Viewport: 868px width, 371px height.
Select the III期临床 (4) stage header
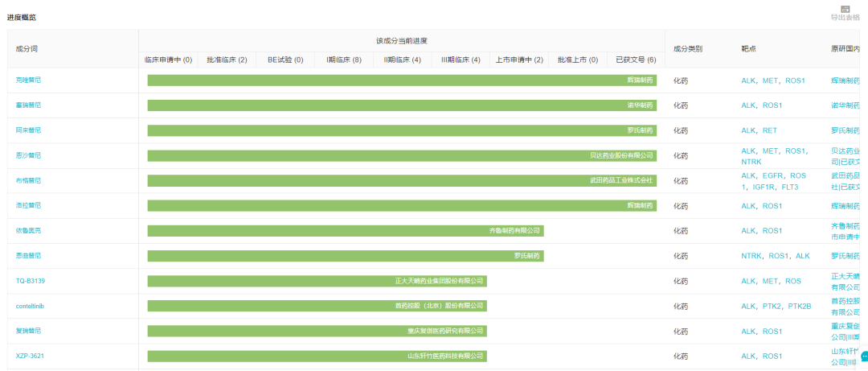[461, 60]
